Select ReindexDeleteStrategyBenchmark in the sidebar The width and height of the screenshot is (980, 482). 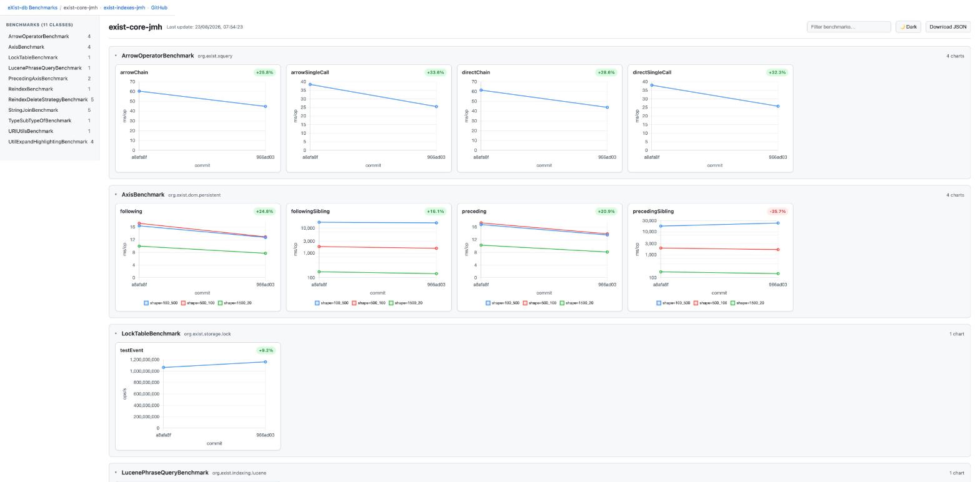(49, 100)
